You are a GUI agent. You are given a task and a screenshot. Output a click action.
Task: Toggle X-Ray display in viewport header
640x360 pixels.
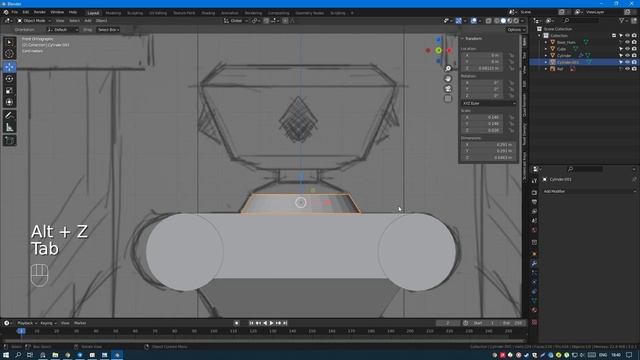click(488, 21)
